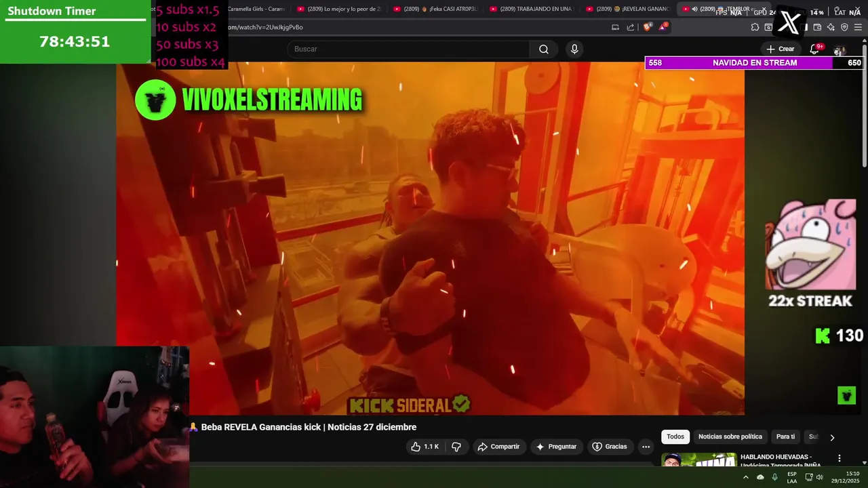Open the ESP LAA language switcher
The image size is (868, 488).
tap(792, 477)
